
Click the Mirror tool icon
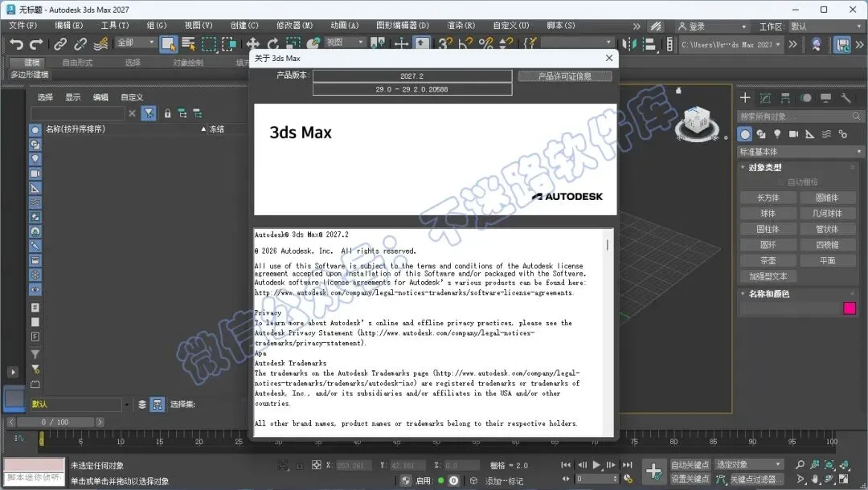coord(629,44)
